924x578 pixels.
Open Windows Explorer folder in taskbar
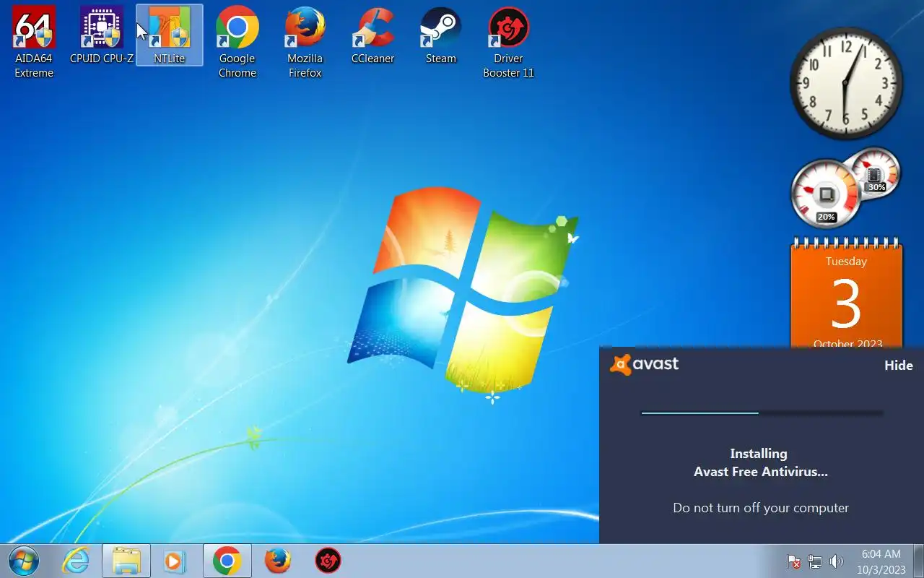tap(126, 561)
